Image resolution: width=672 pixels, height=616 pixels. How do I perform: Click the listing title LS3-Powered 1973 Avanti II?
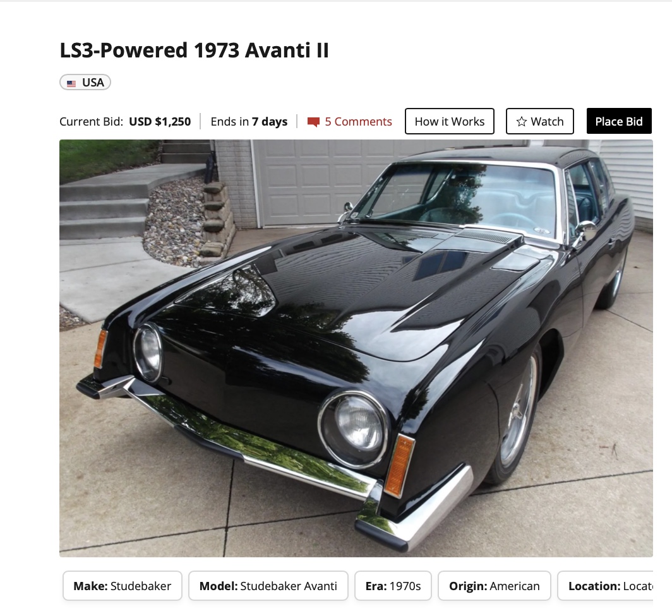pyautogui.click(x=194, y=50)
